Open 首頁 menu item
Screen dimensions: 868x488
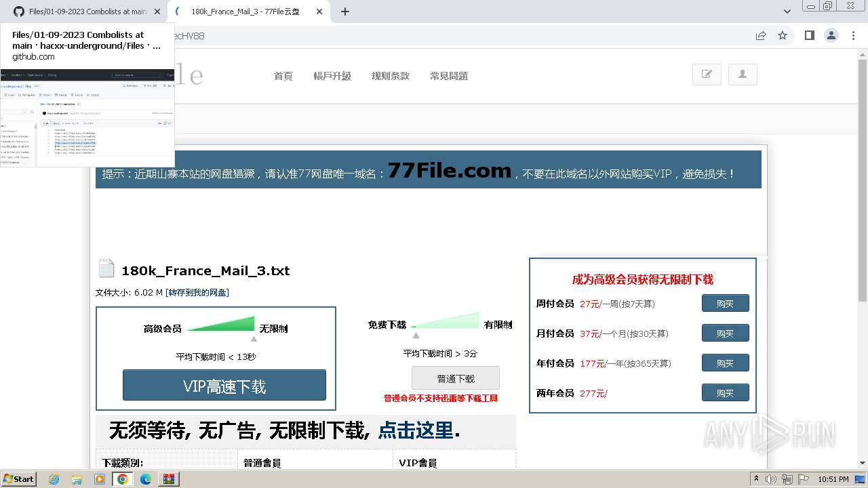(283, 76)
